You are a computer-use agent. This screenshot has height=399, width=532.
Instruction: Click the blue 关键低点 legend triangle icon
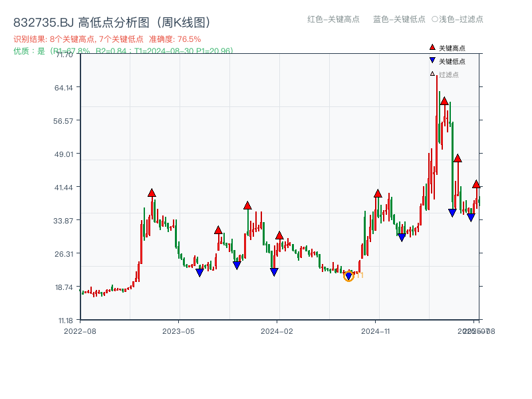[432, 59]
